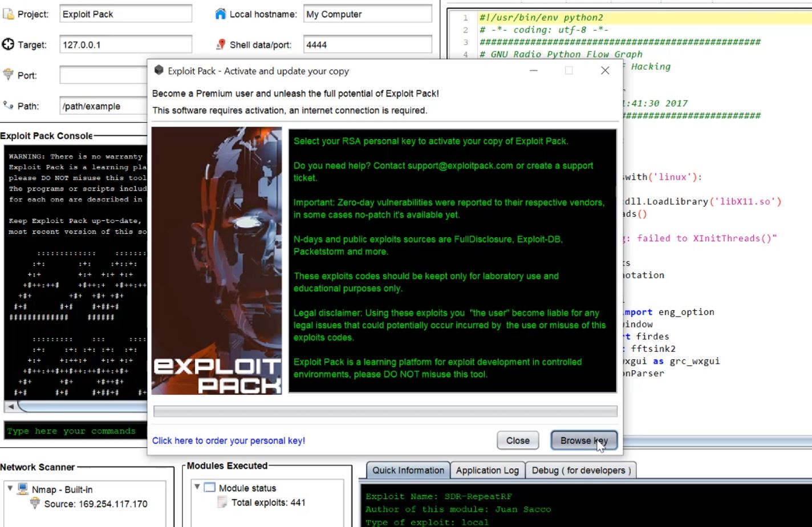The image size is (812, 527).
Task: Collapse the Module status tree node
Action: (197, 487)
